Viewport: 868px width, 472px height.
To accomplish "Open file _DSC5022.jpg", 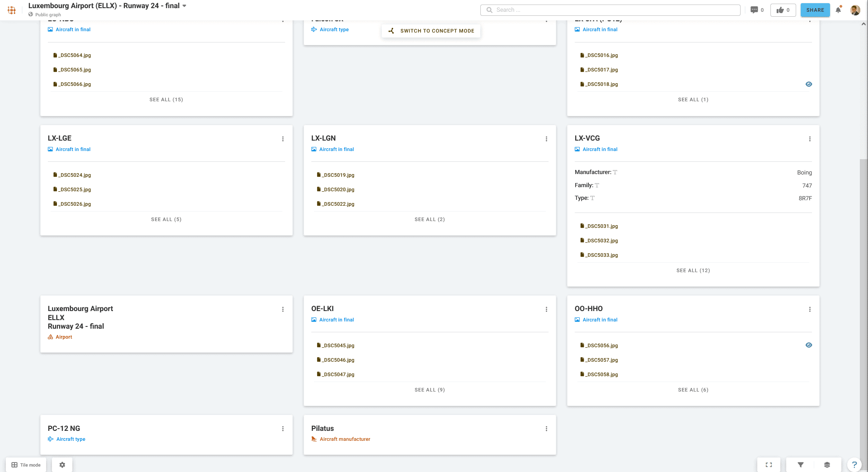I will [x=336, y=204].
